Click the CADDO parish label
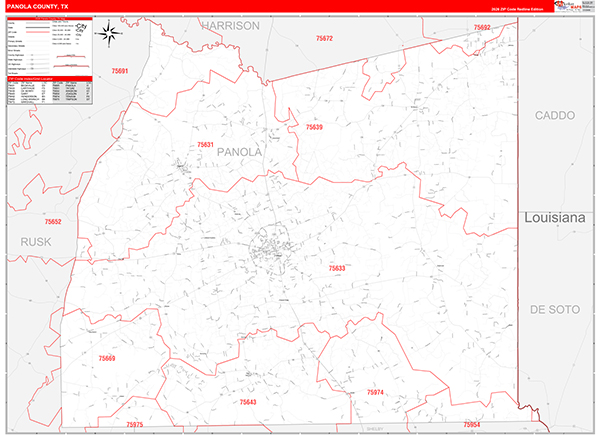The width and height of the screenshot is (600, 435). pyautogui.click(x=555, y=115)
